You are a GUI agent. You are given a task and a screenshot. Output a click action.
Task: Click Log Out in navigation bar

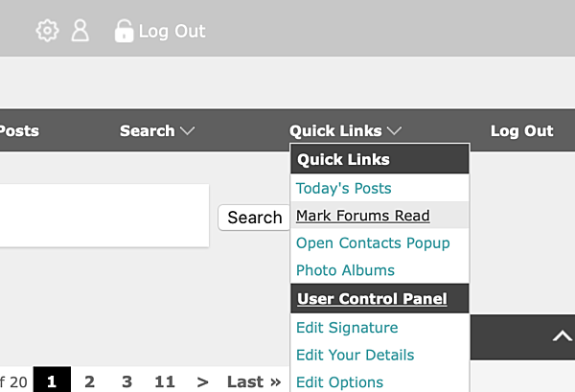(521, 131)
